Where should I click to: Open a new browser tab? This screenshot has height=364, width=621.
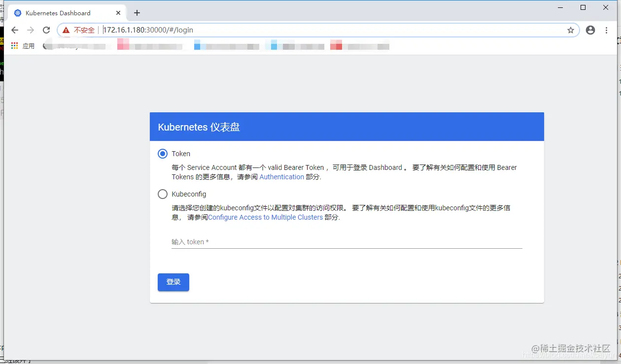137,12
